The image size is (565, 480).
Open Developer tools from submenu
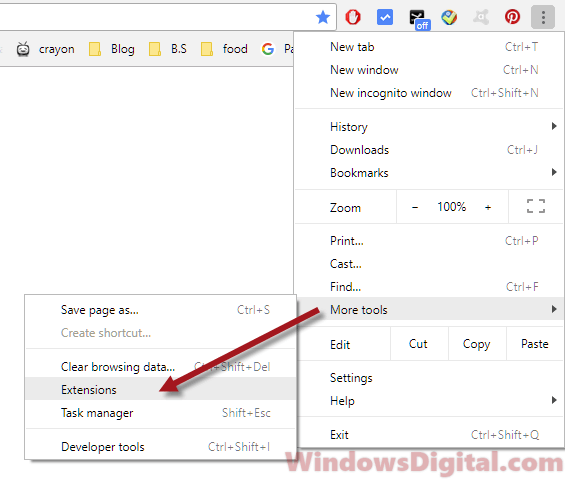161,447
